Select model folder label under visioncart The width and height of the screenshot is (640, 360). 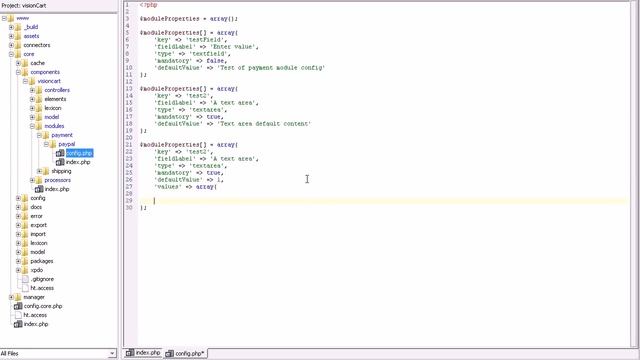click(51, 117)
